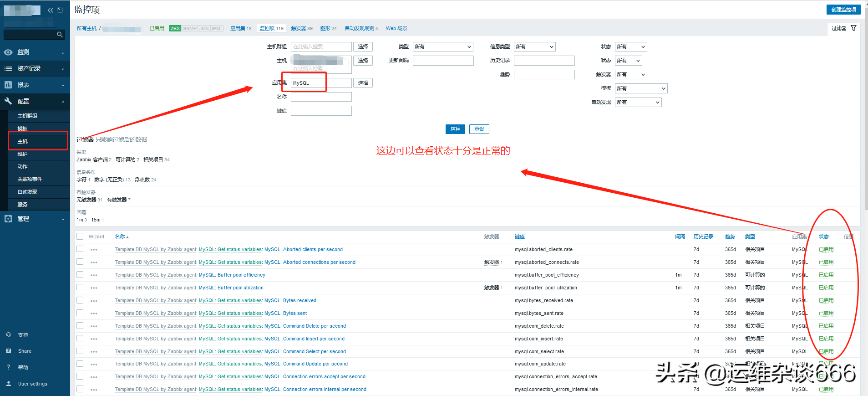Check the Aborted clients per second row

pyautogui.click(x=80, y=249)
